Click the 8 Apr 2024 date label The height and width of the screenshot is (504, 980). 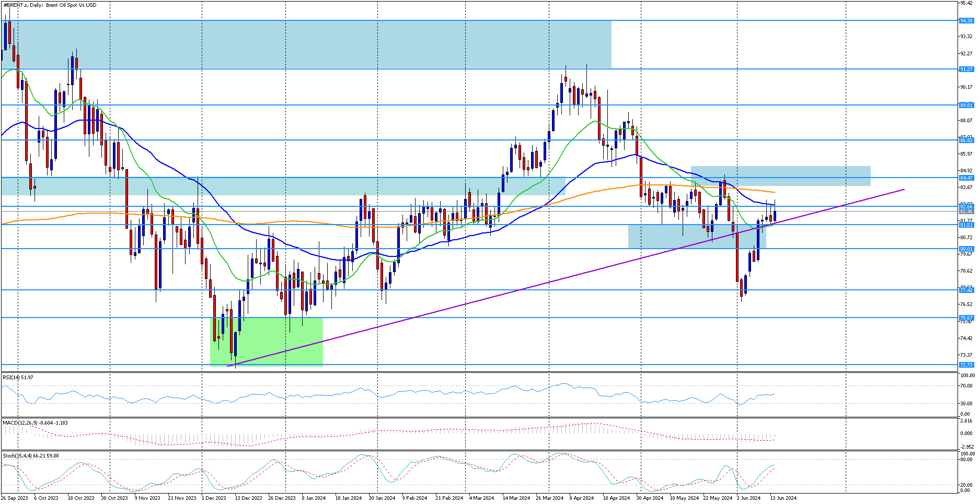(x=582, y=498)
